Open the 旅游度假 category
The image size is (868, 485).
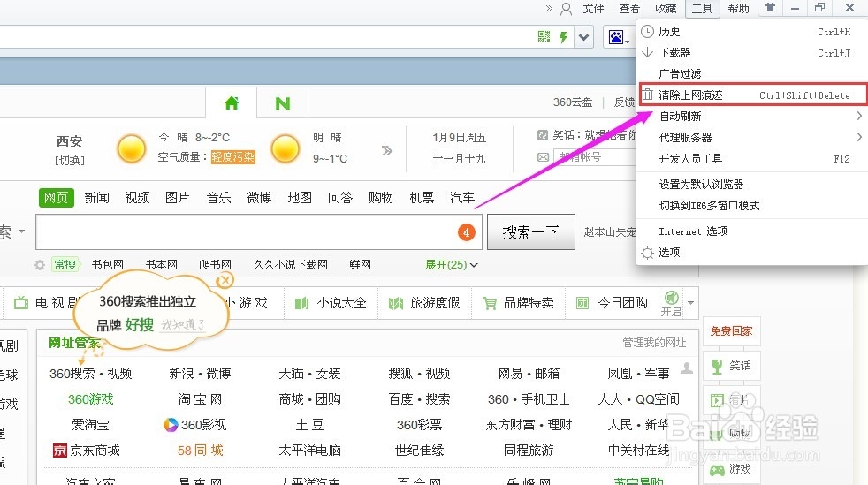[424, 303]
